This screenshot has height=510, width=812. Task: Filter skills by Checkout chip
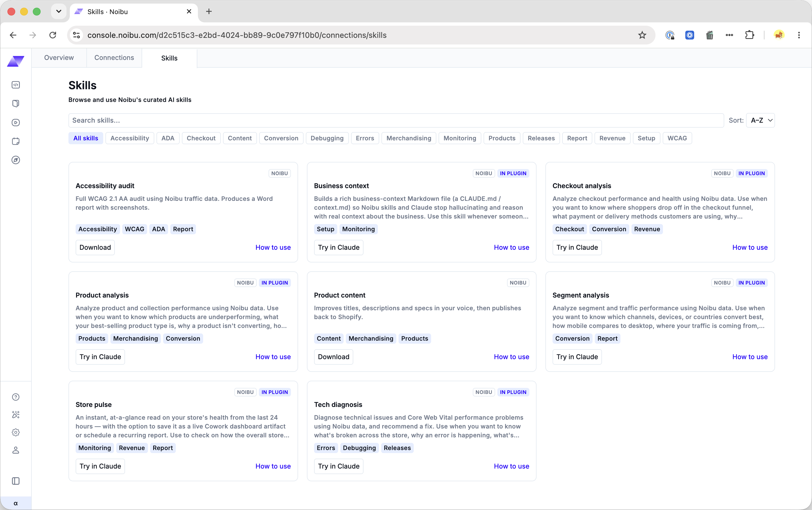coord(201,138)
